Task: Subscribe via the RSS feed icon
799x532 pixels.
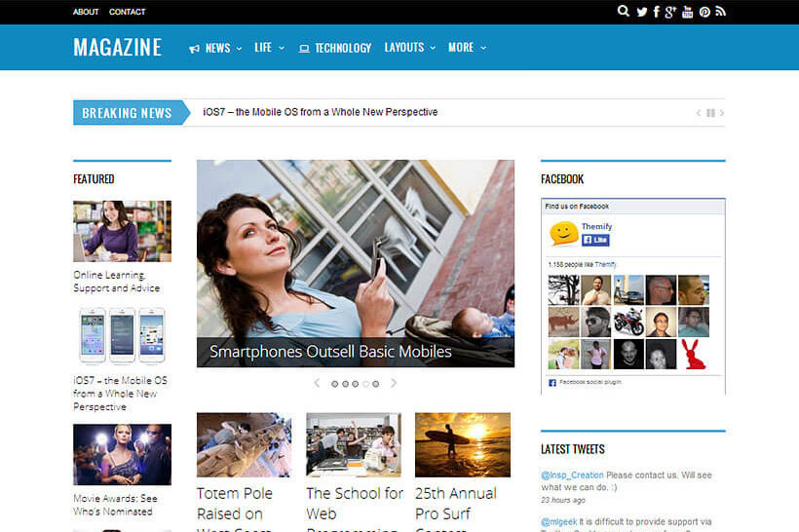Action: 720,12
